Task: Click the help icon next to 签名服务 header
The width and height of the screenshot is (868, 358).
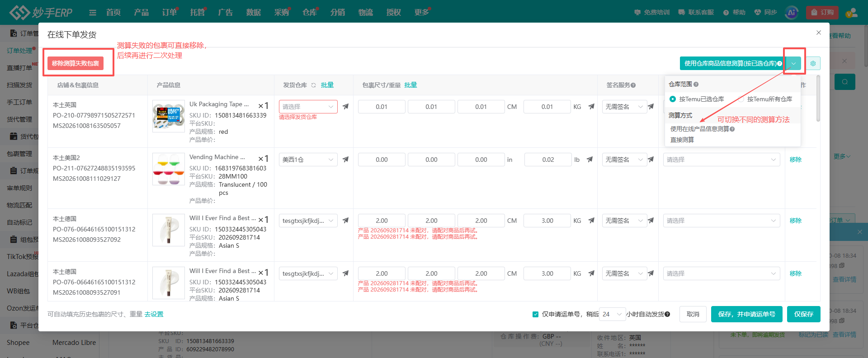Action: (633, 85)
